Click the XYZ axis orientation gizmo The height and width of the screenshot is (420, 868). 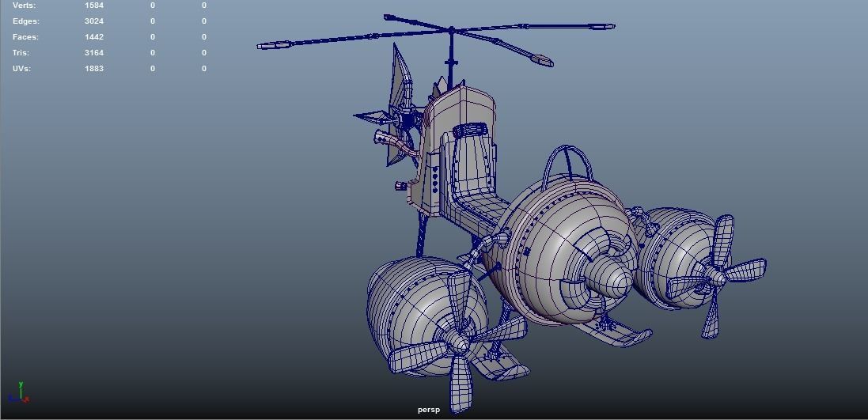coord(19,392)
